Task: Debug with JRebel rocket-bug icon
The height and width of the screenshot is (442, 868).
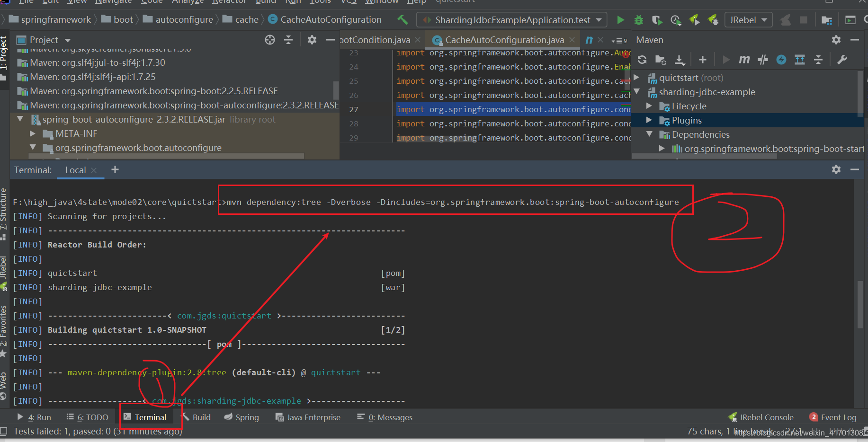Action: [x=713, y=20]
